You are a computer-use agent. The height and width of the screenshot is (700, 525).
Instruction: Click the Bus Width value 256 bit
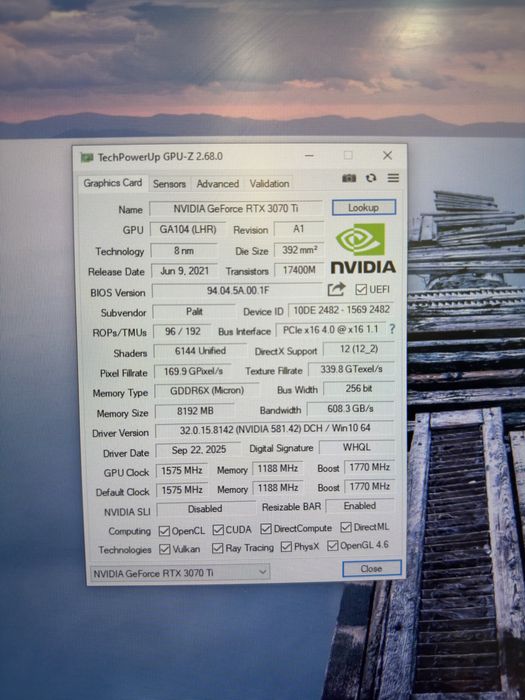coord(359,389)
